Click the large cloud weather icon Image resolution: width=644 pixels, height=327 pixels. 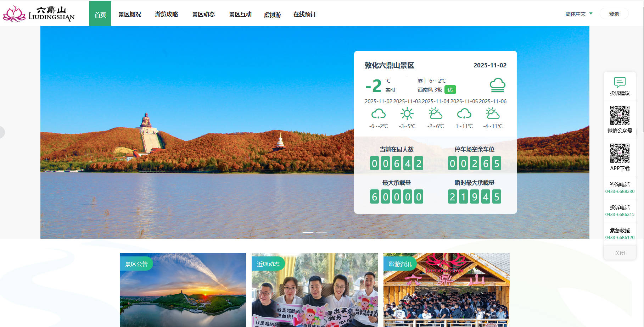coord(497,85)
